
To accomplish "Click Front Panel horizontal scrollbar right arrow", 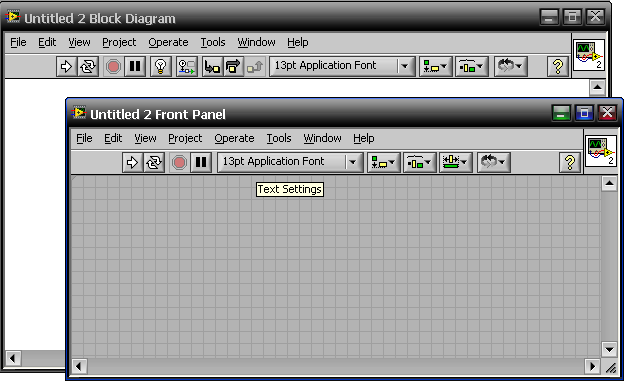I will [x=592, y=366].
